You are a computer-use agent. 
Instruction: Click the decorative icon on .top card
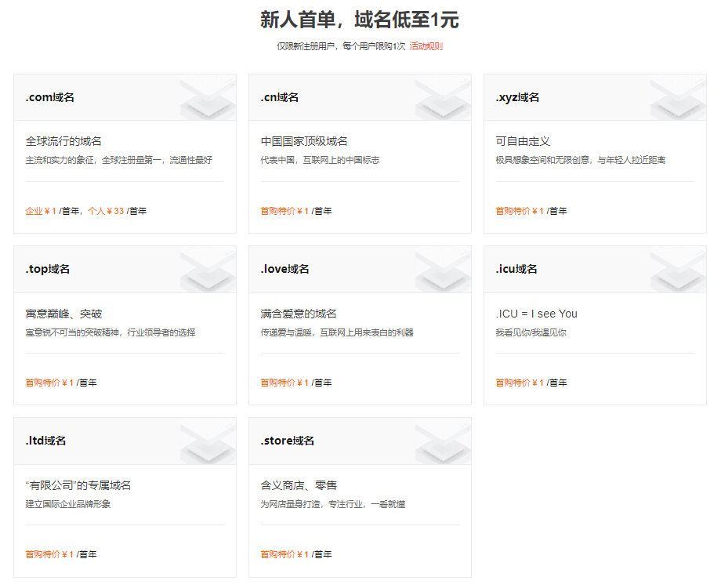(208, 269)
